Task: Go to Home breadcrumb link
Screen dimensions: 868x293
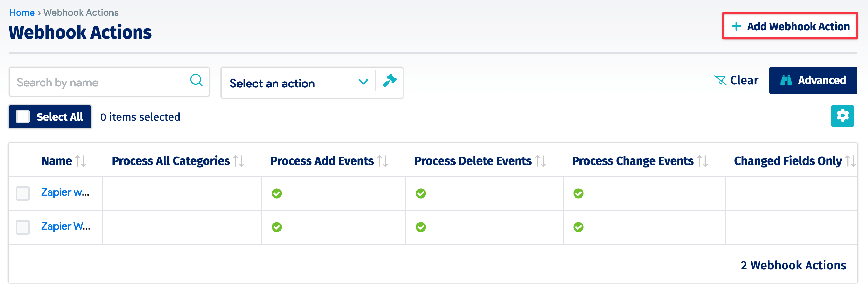Action: tap(22, 12)
